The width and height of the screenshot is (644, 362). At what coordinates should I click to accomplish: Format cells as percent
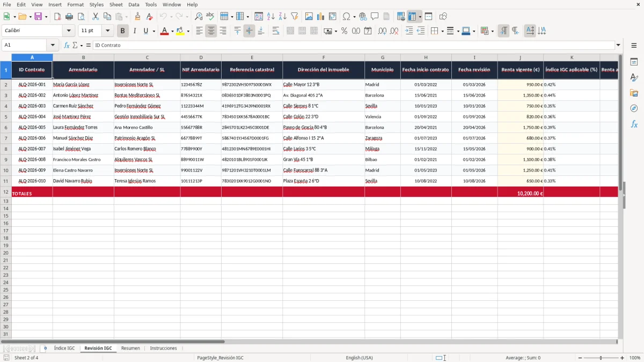pos(344,31)
